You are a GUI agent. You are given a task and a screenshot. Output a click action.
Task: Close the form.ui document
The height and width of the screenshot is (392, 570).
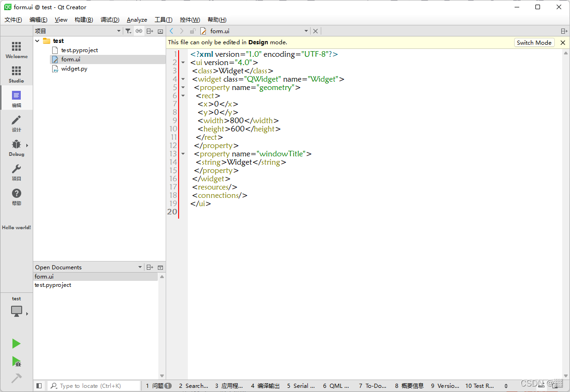(316, 31)
